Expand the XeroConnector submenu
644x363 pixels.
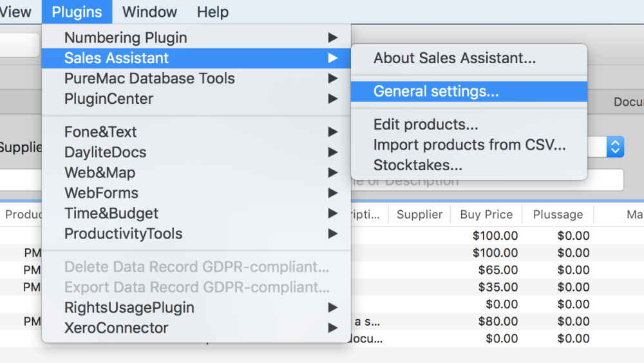coord(116,328)
